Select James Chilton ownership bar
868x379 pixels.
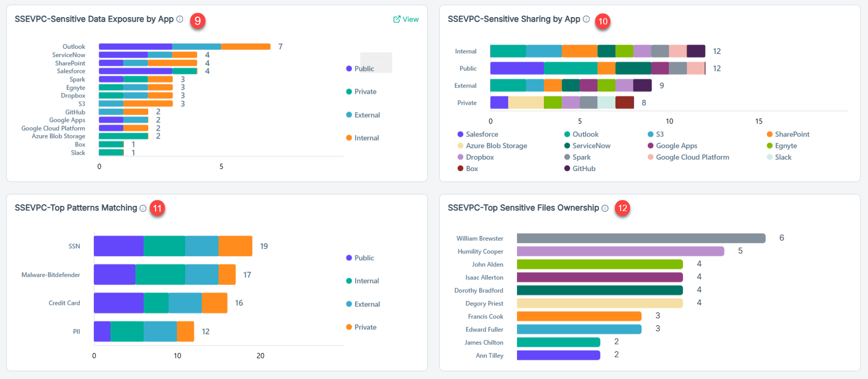558,342
